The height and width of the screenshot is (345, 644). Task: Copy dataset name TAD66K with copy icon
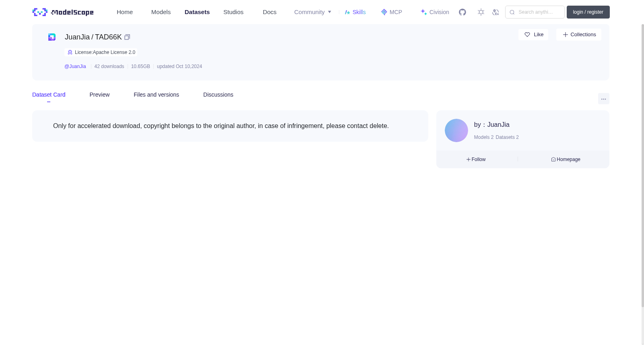tap(127, 37)
